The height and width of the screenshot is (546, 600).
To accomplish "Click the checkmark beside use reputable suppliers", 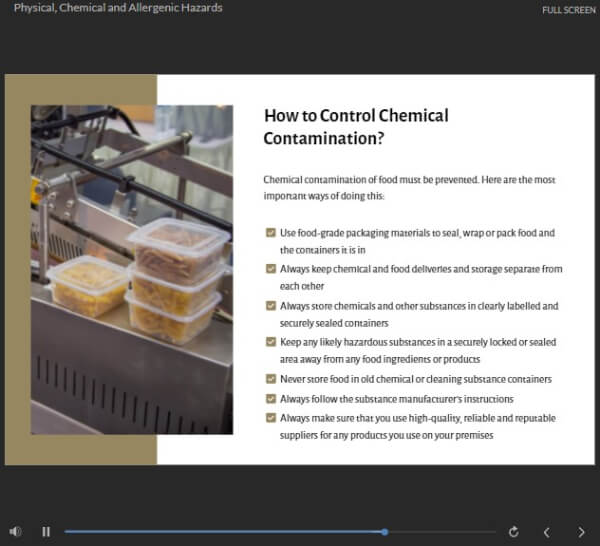I will 271,418.
